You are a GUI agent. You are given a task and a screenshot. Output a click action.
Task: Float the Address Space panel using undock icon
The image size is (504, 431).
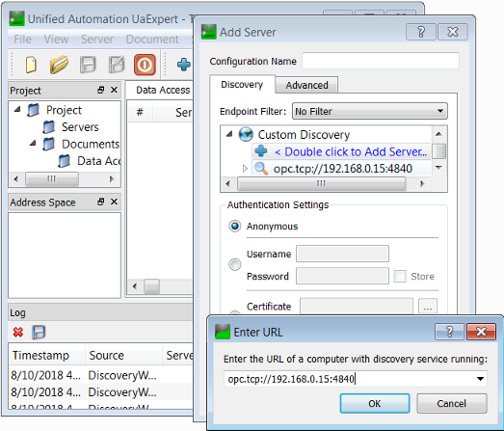pyautogui.click(x=101, y=202)
